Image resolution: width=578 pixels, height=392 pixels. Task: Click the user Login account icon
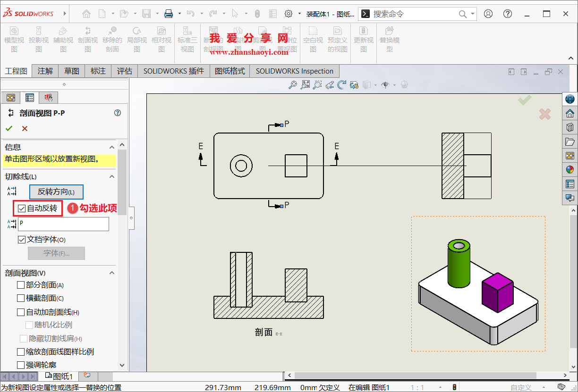[x=488, y=14]
